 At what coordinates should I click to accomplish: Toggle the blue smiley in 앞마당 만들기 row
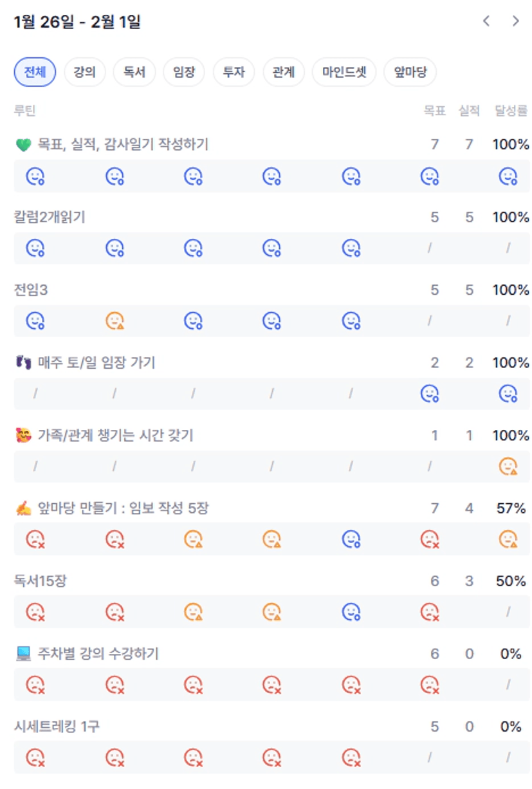tap(351, 539)
